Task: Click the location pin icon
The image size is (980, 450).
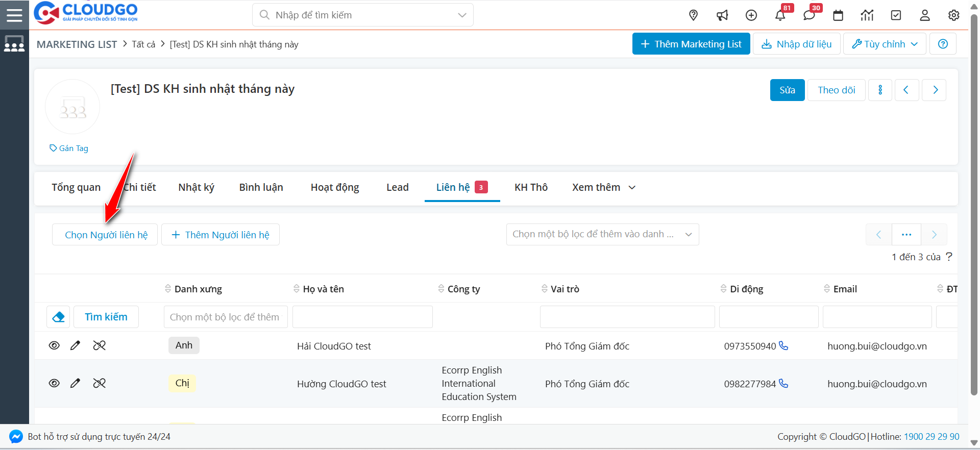Action: point(693,15)
